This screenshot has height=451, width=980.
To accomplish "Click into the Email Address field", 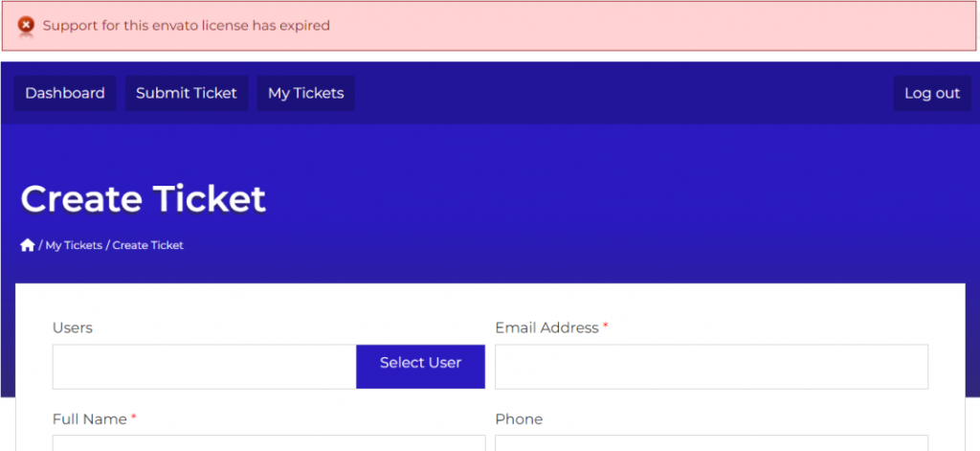I will 711,367.
